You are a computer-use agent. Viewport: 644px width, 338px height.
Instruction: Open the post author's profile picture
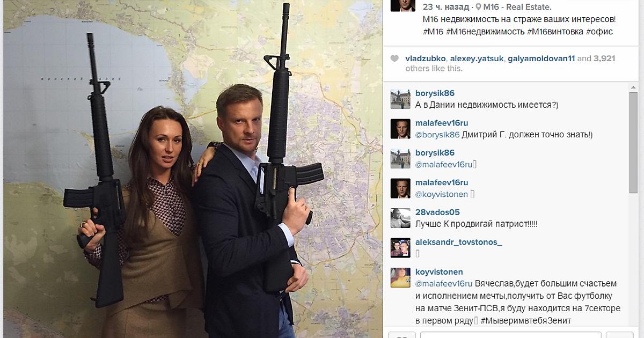[402, 5]
